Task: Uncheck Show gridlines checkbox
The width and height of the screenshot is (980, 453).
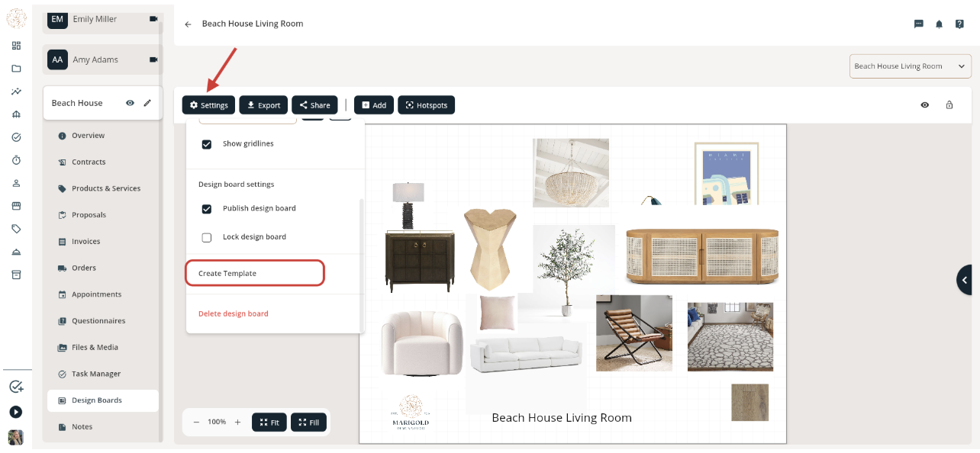Action: pyautogui.click(x=206, y=144)
